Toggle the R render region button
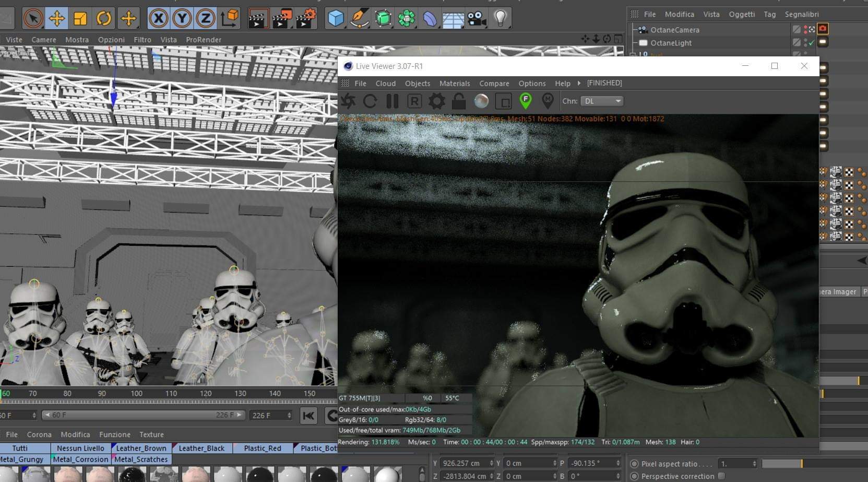The height and width of the screenshot is (482, 868). pyautogui.click(x=414, y=101)
